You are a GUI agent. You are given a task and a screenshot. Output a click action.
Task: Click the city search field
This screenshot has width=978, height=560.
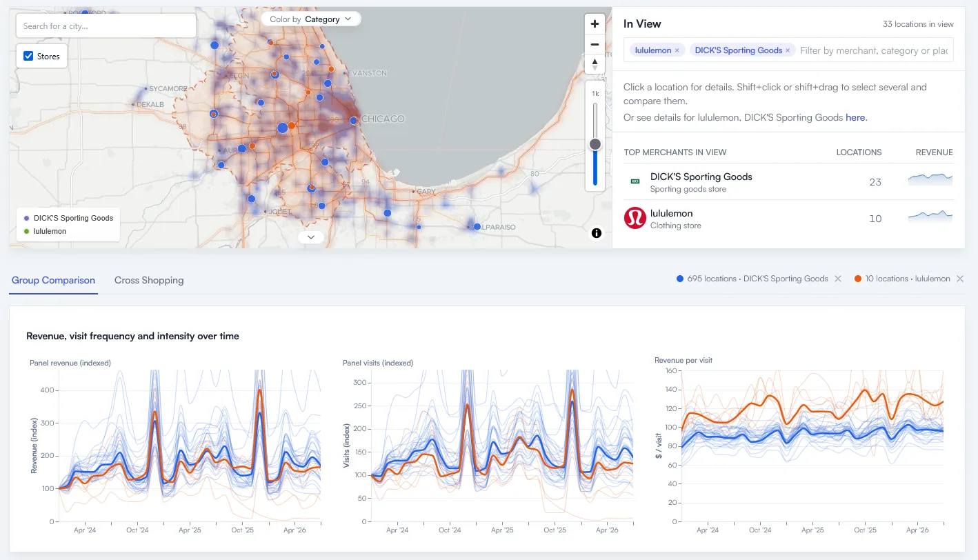click(x=106, y=26)
